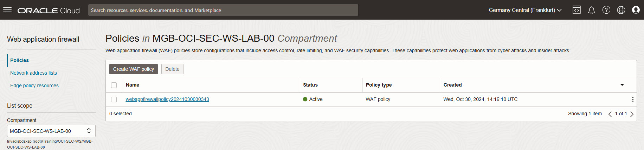Screen dimensions: 644x150
Task: Open the hamburger navigation menu
Action: pyautogui.click(x=7, y=10)
